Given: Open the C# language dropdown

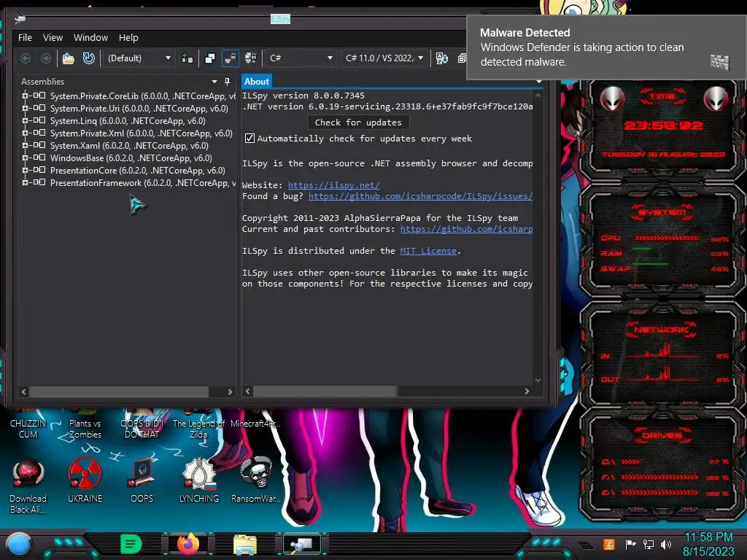Looking at the screenshot, I should (300, 58).
